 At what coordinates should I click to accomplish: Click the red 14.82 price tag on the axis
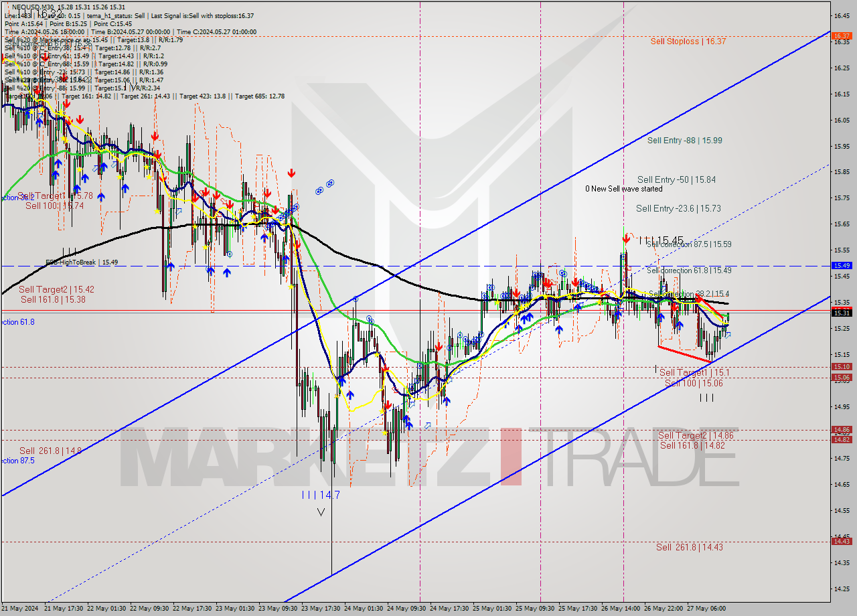[x=841, y=439]
